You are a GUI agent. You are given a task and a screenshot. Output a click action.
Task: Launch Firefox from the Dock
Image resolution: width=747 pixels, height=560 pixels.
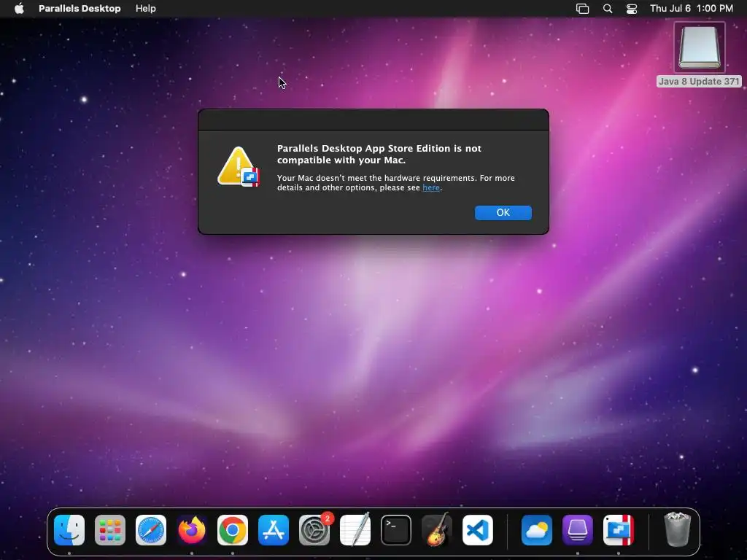pos(192,530)
